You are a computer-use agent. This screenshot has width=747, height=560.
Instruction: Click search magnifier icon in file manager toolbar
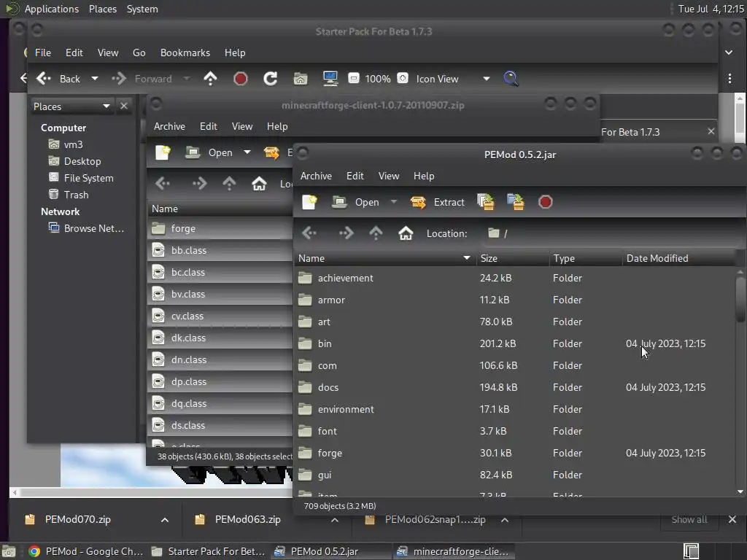coord(511,79)
